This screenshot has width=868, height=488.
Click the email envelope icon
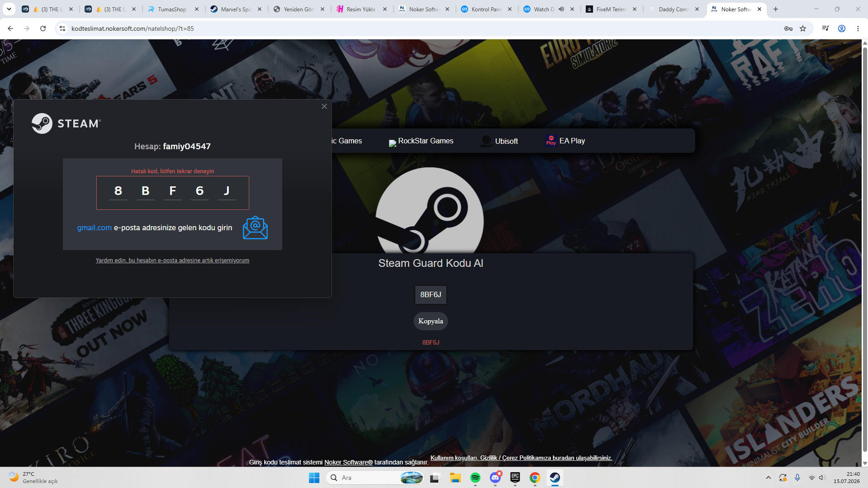click(x=255, y=227)
